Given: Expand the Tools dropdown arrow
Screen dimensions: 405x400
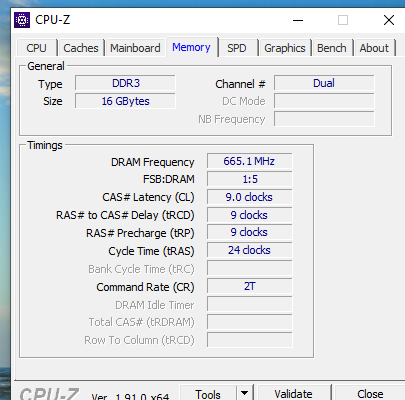Looking at the screenshot, I should coord(244,393).
